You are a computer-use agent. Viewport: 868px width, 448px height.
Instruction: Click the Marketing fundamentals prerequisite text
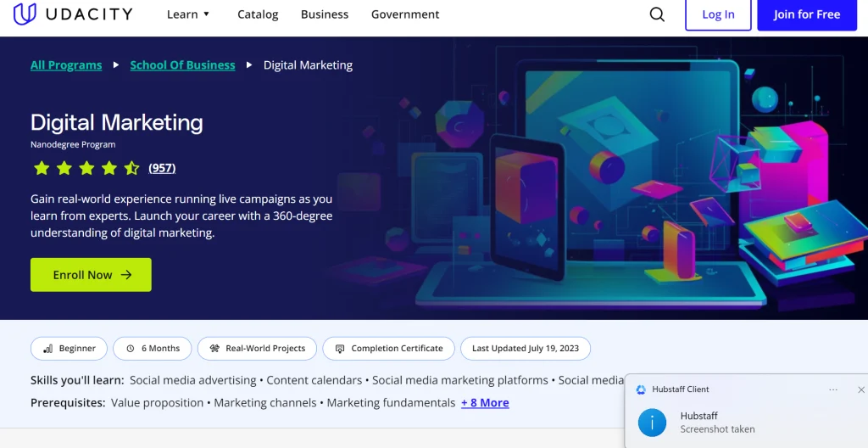(391, 402)
